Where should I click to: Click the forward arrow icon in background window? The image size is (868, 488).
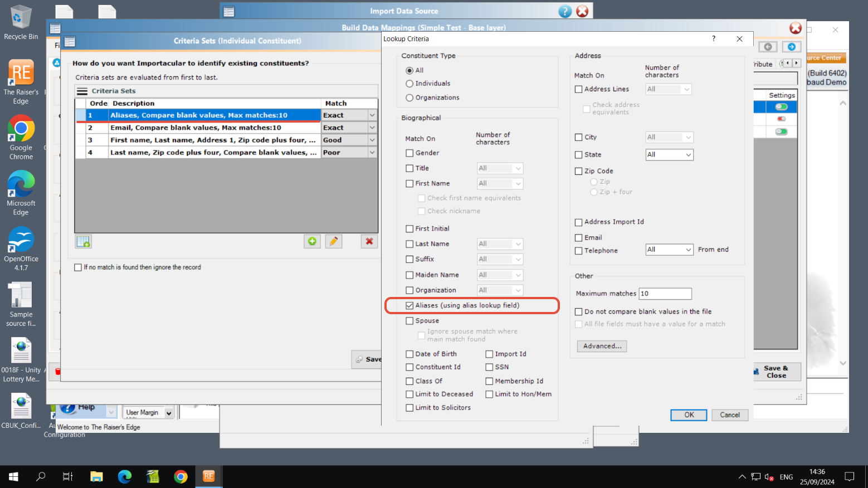tap(792, 47)
